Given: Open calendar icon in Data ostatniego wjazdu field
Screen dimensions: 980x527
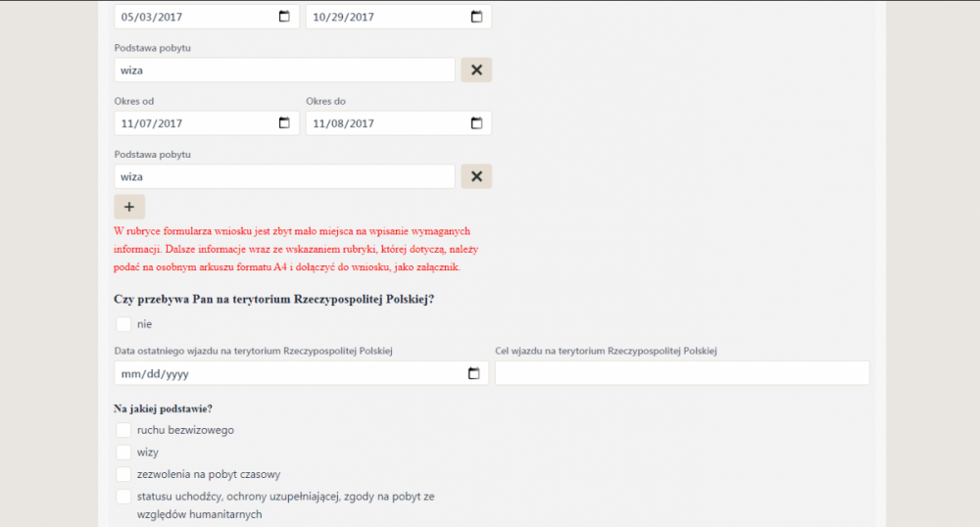Looking at the screenshot, I should [x=473, y=373].
